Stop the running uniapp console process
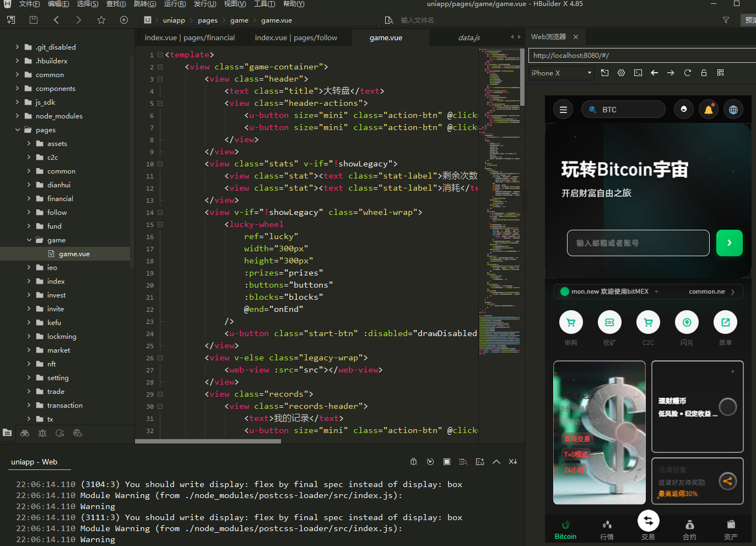756x546 pixels. pyautogui.click(x=447, y=462)
